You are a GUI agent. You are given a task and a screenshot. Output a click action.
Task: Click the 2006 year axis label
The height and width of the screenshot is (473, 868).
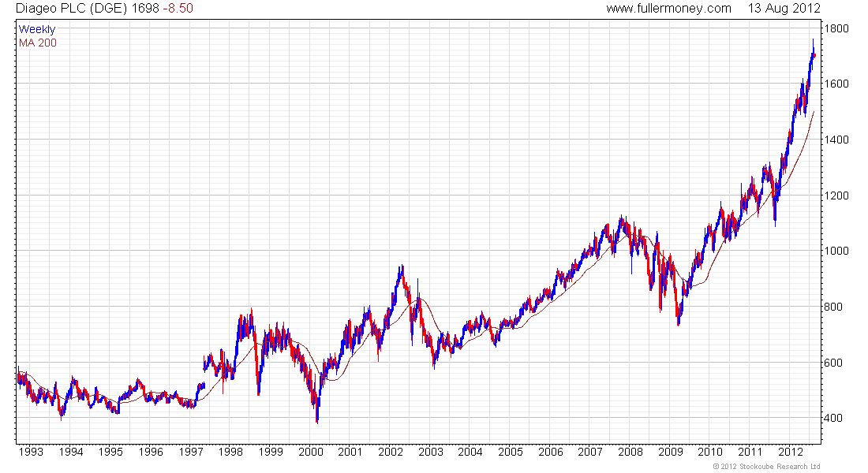550,452
